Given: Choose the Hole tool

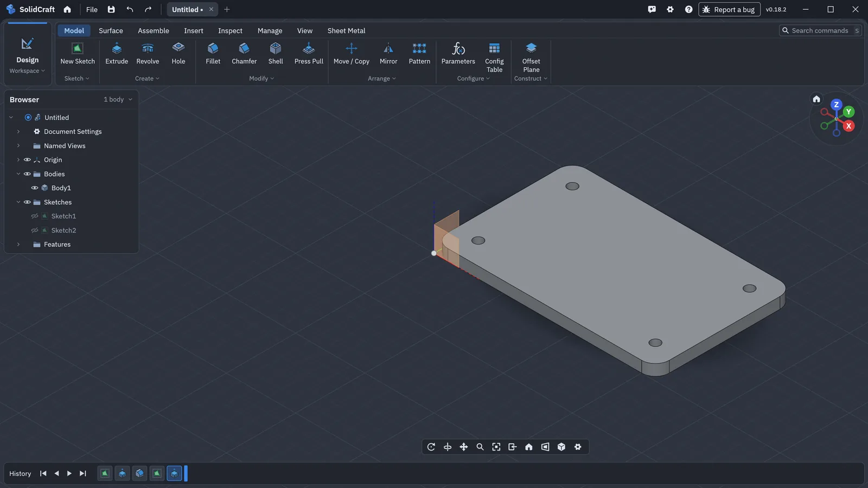Looking at the screenshot, I should point(178,54).
